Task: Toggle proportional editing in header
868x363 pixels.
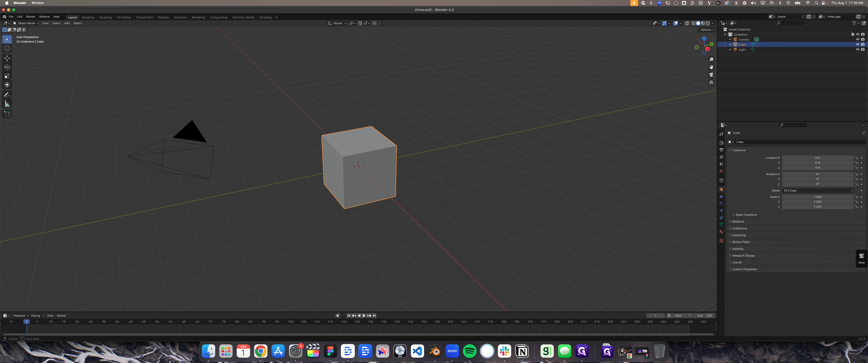Action: coord(374,23)
